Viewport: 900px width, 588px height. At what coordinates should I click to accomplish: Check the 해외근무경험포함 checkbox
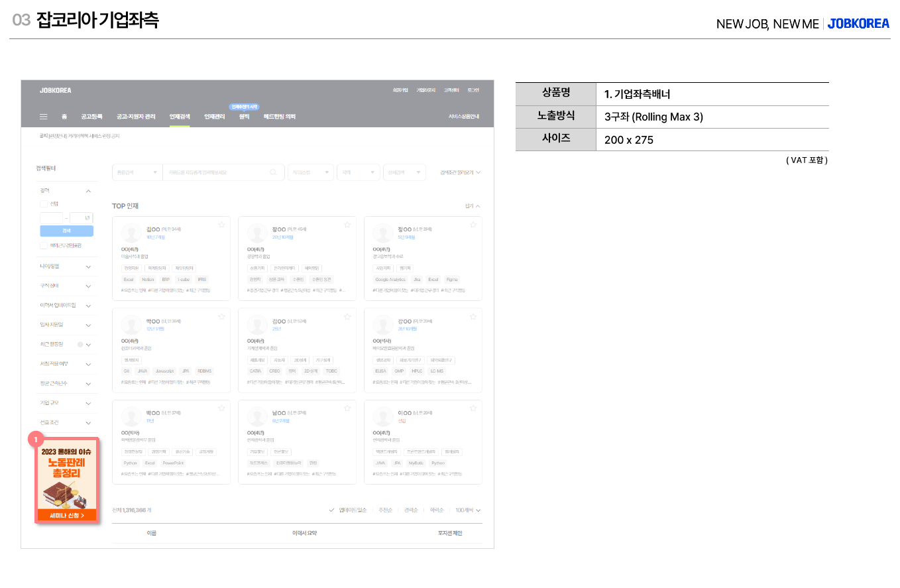44,245
